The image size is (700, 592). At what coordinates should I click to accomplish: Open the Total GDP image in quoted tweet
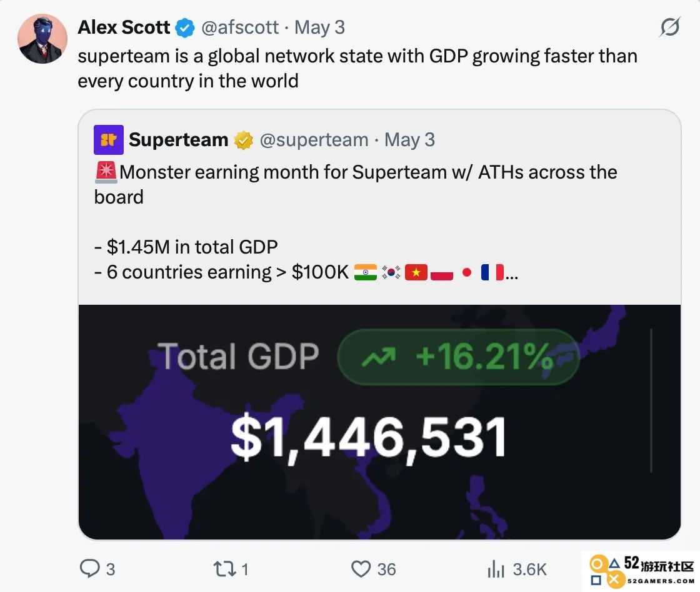pos(379,422)
